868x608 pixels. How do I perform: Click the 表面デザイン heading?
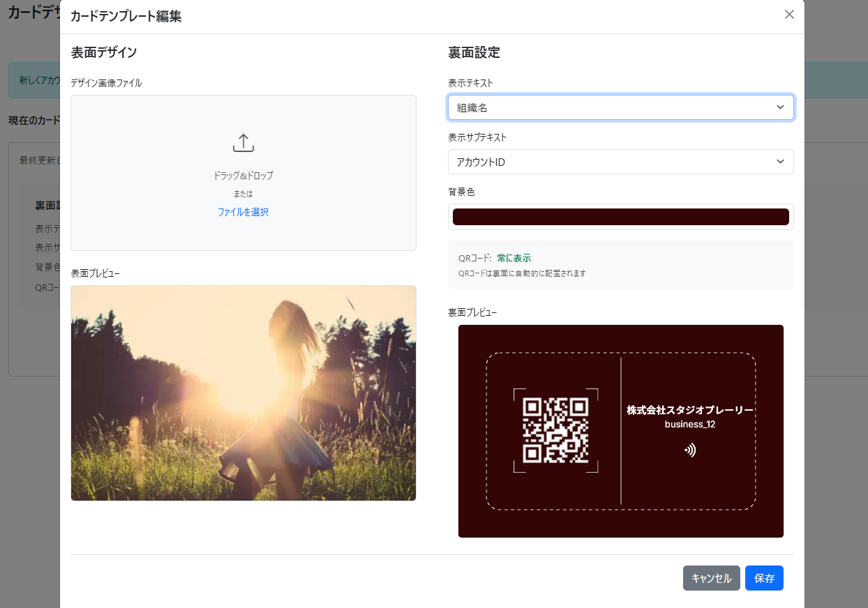click(104, 52)
